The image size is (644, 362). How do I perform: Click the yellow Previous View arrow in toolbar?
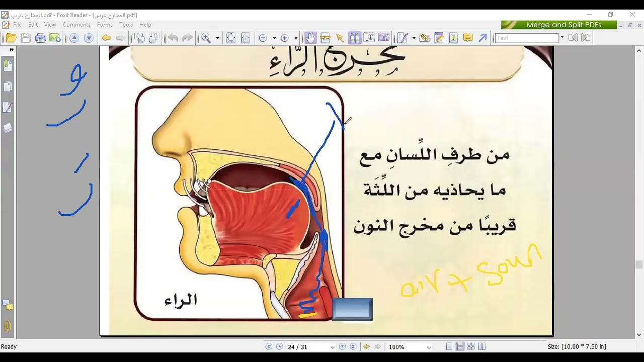tap(106, 38)
